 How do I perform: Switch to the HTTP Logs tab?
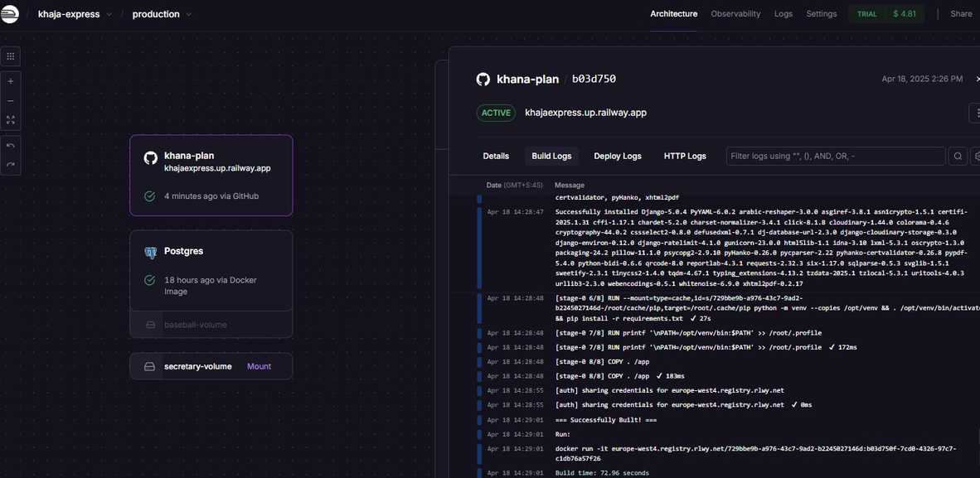[684, 156]
